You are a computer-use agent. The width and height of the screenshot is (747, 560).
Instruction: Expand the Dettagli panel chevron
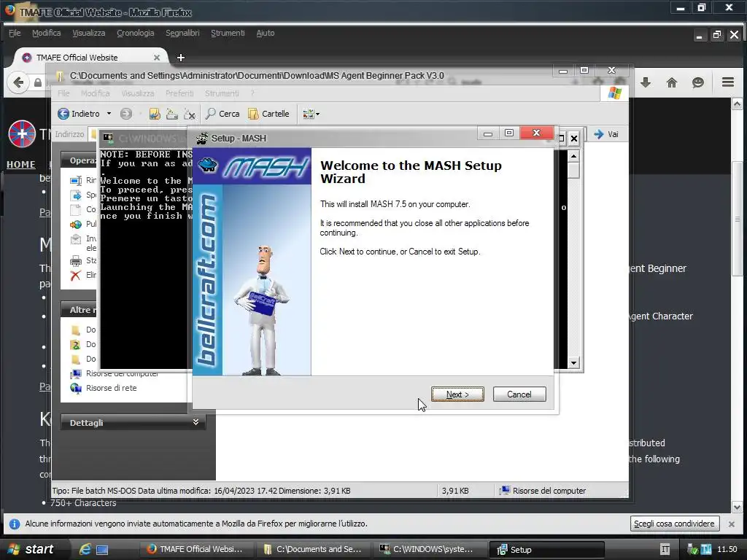coord(196,422)
